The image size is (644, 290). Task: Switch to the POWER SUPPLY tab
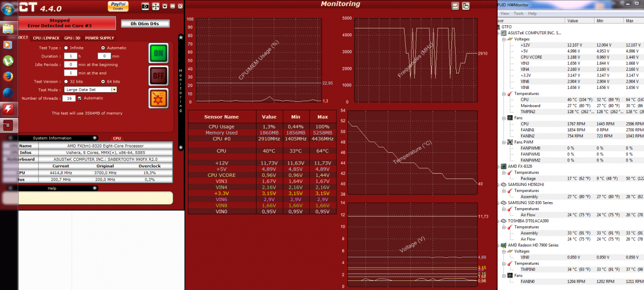pos(100,38)
